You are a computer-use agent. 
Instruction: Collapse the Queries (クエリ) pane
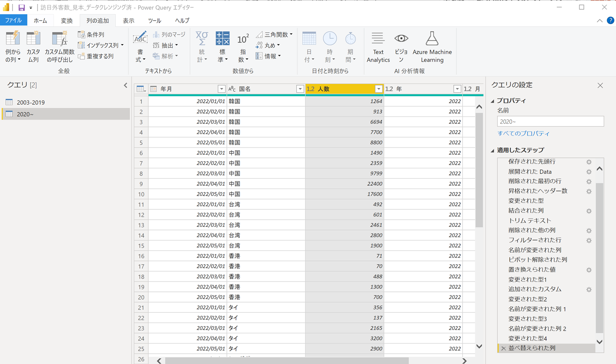coord(125,85)
